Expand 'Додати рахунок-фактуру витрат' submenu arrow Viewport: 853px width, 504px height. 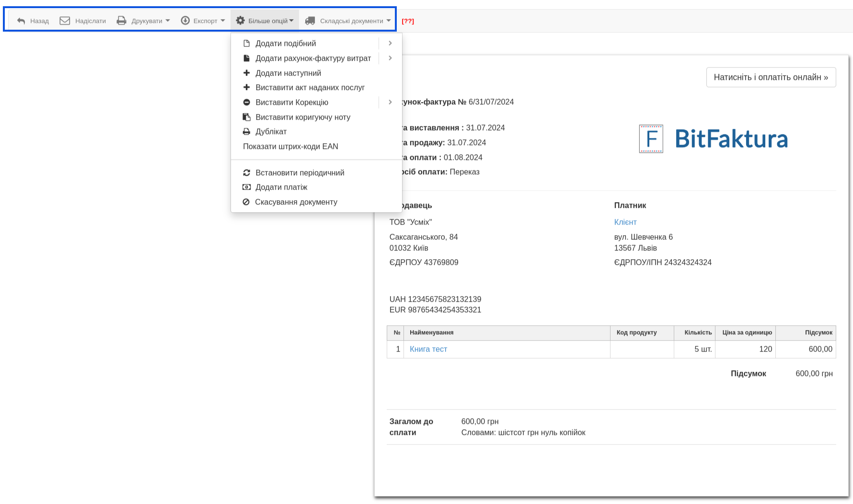390,58
